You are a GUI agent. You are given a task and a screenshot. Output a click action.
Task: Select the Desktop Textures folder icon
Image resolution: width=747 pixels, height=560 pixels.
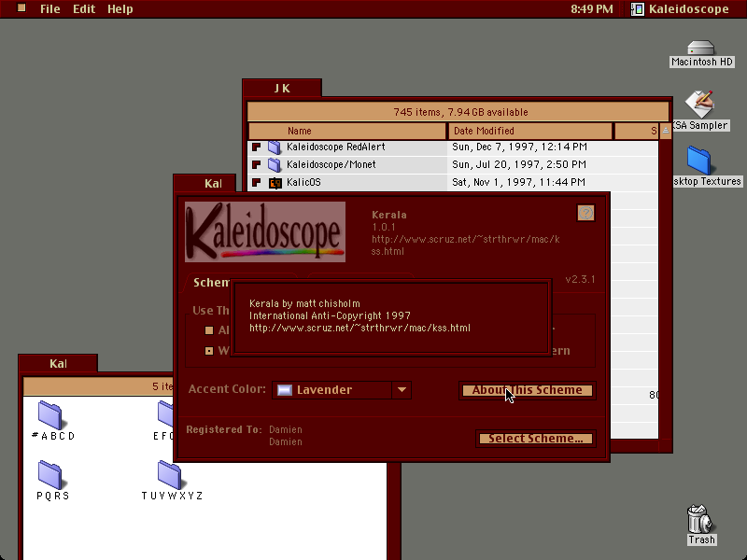(x=698, y=161)
